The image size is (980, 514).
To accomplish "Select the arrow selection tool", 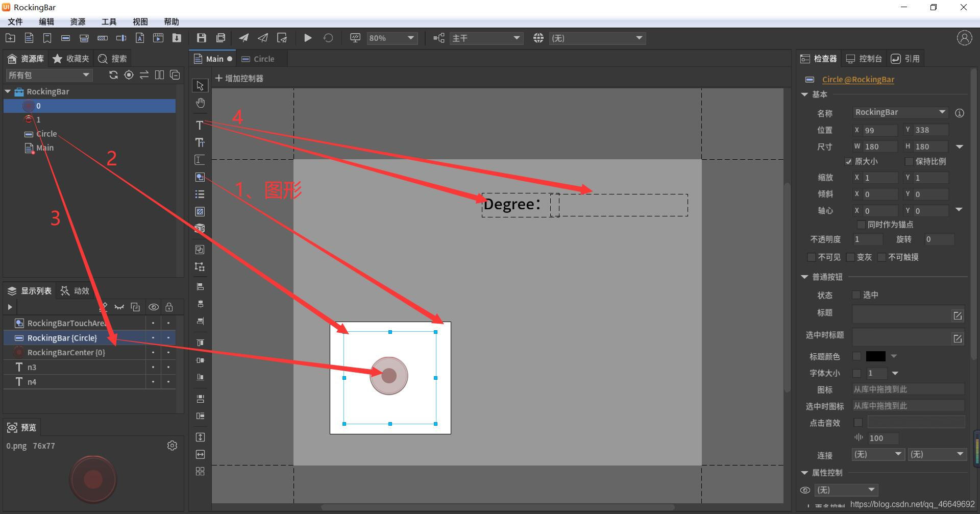I will (200, 86).
